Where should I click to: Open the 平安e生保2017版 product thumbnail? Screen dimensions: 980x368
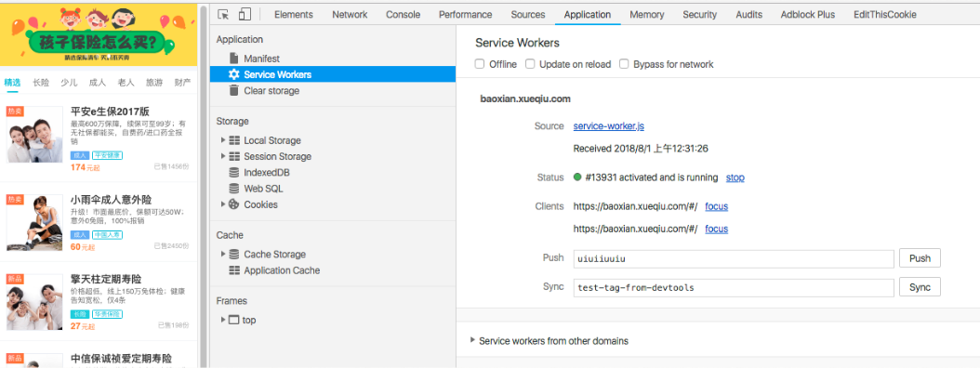pos(35,135)
